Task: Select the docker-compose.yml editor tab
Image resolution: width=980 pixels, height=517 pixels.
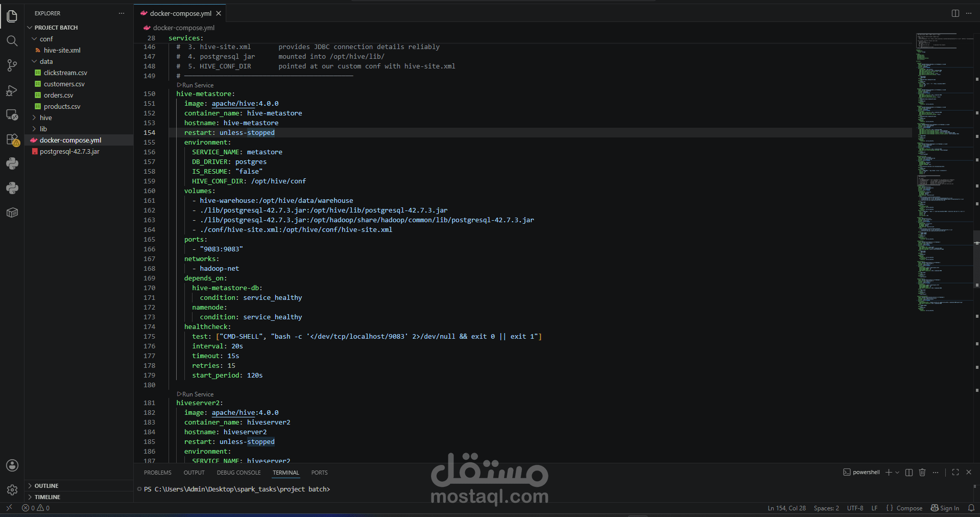Action: (180, 13)
